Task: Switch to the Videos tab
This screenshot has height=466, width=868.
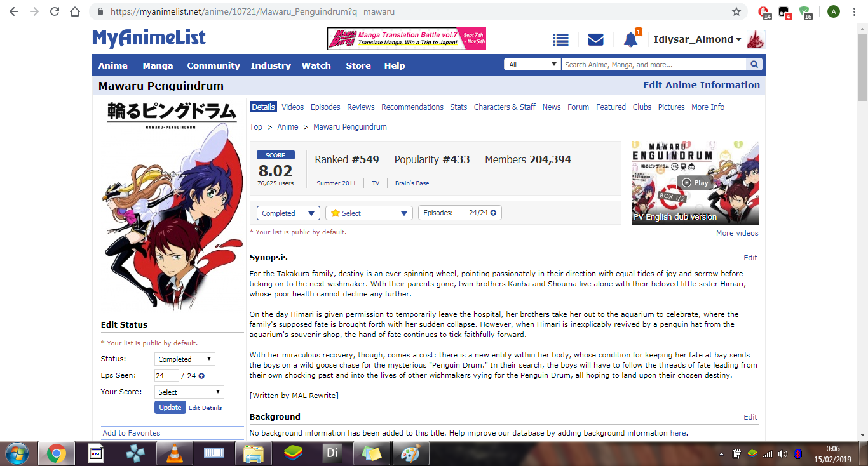Action: pos(293,107)
